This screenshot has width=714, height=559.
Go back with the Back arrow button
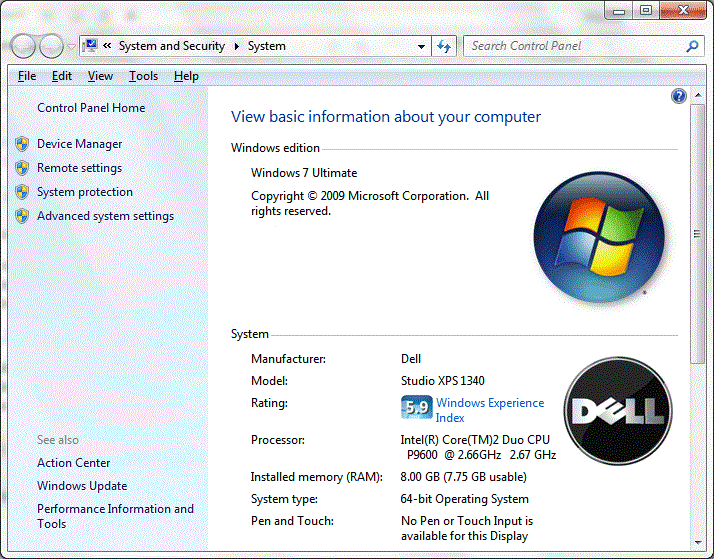click(22, 46)
